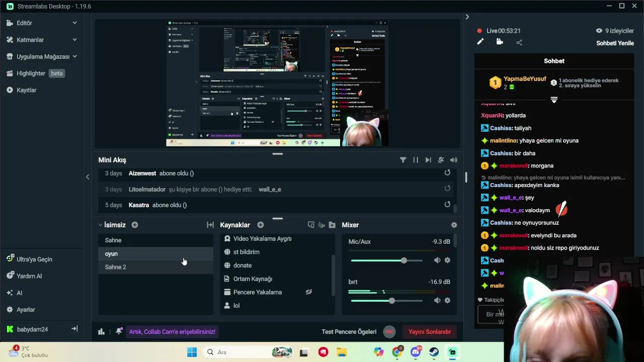644x362 pixels.
Task: Expand the chat leaderboard arrow under YapmaBeYusuf
Action: [x=554, y=100]
